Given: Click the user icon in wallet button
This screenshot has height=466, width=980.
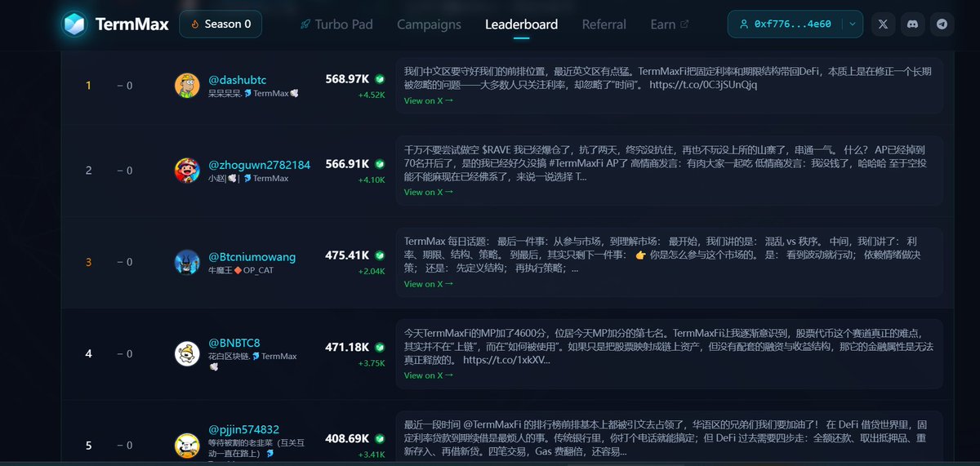Looking at the screenshot, I should (743, 24).
